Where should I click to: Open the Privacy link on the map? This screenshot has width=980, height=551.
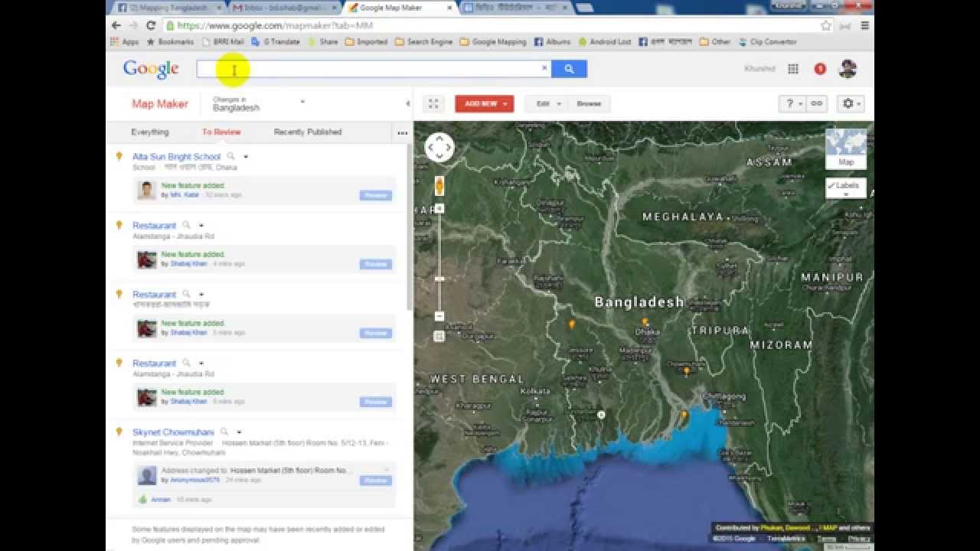(859, 539)
